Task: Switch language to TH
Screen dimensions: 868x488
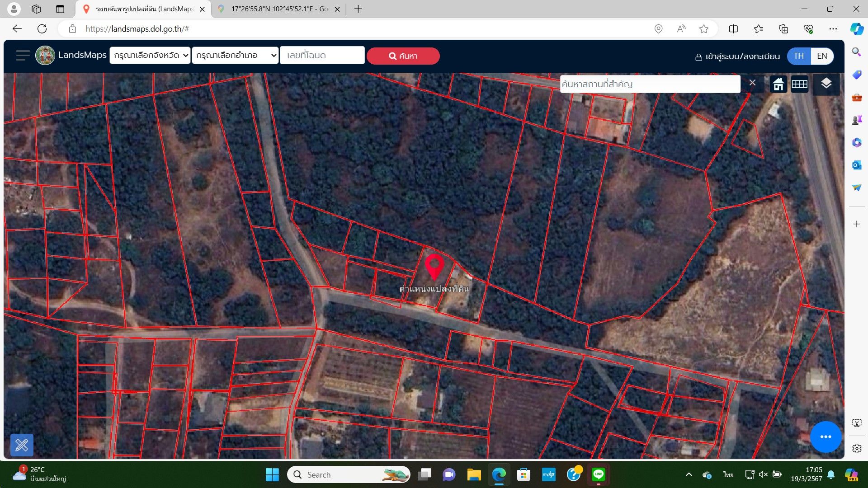Action: coord(799,56)
